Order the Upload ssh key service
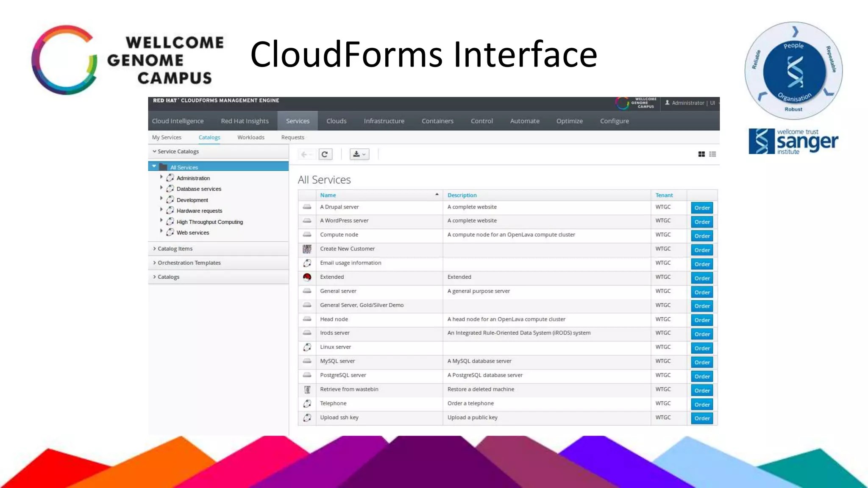Viewport: 868px width, 488px height. click(702, 418)
